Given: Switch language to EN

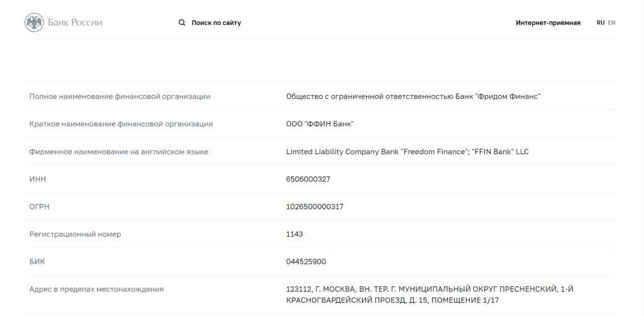Looking at the screenshot, I should click(611, 23).
